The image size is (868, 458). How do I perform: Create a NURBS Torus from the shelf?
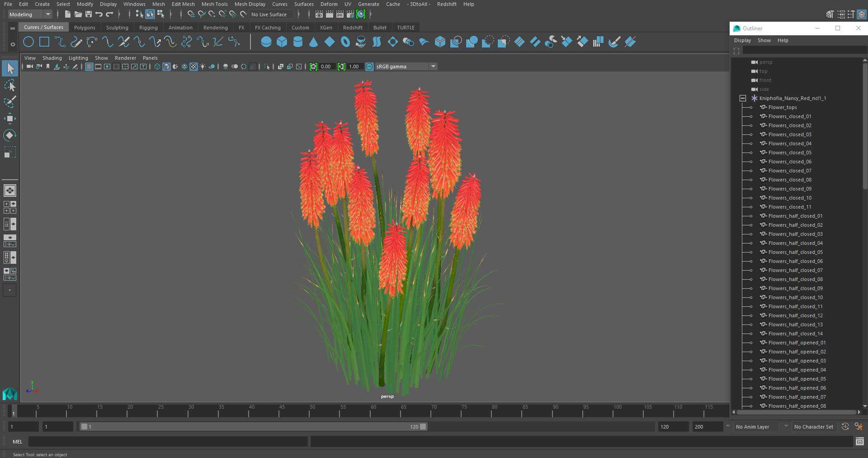pos(345,42)
